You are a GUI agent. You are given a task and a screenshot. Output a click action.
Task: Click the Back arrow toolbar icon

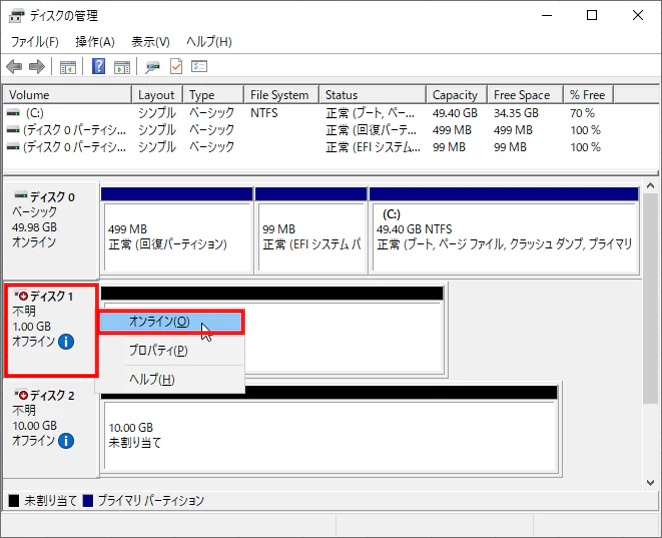(14, 67)
